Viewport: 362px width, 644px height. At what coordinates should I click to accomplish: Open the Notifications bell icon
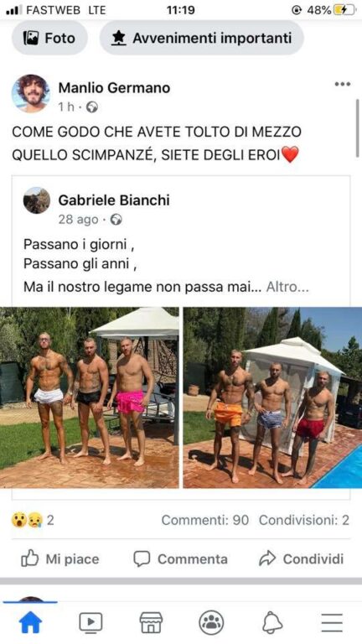click(x=272, y=623)
